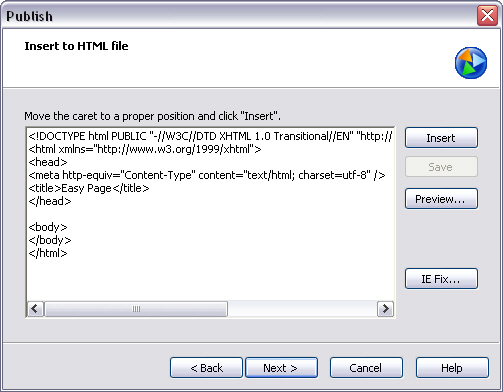Click the Insert button
Viewport: 503px width, 392px height.
[x=441, y=137]
